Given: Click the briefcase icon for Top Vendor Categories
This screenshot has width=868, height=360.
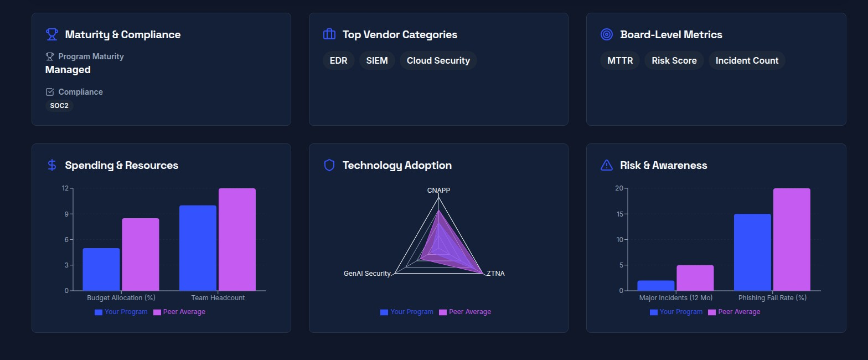Looking at the screenshot, I should 329,34.
